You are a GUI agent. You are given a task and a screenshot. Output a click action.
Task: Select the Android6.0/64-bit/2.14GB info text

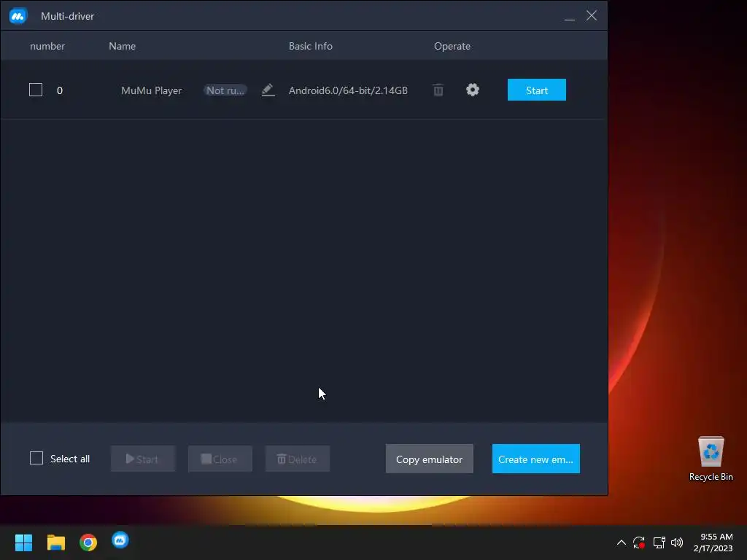point(348,90)
